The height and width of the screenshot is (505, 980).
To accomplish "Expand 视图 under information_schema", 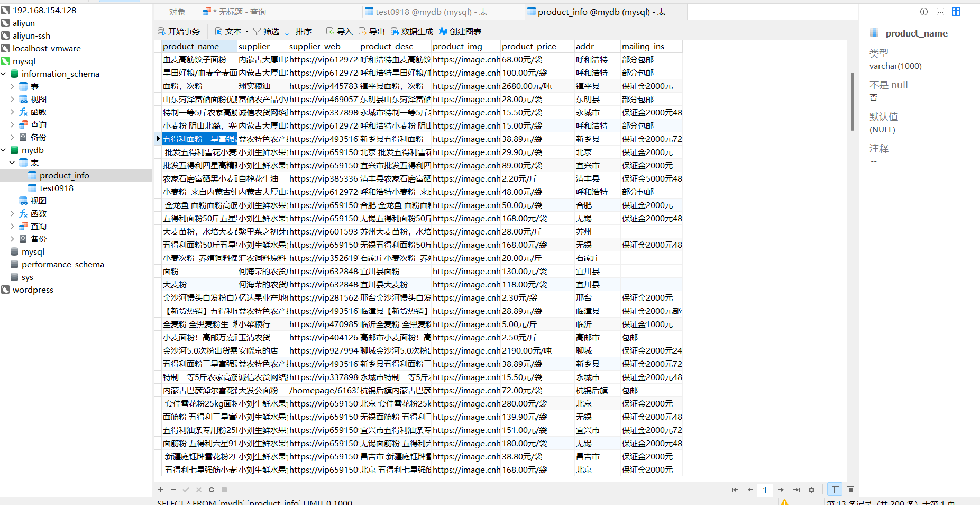I will (13, 100).
